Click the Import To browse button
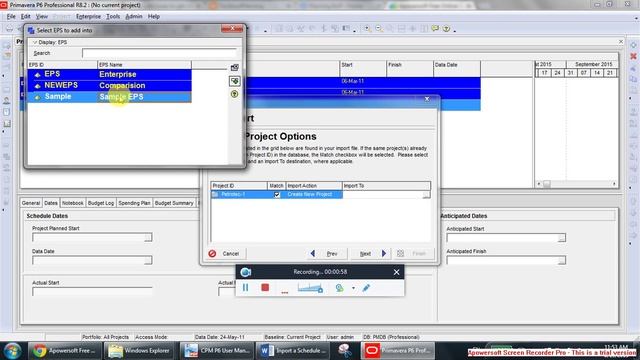 click(426, 195)
